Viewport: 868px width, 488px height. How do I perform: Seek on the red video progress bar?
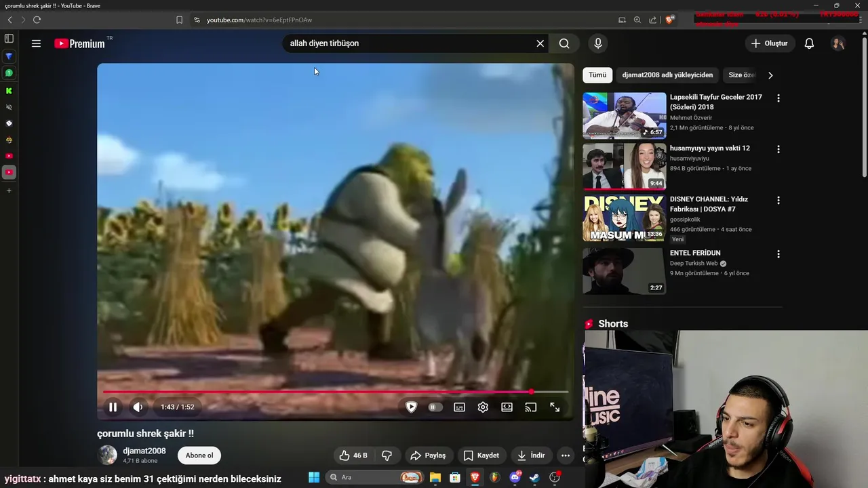(x=336, y=392)
